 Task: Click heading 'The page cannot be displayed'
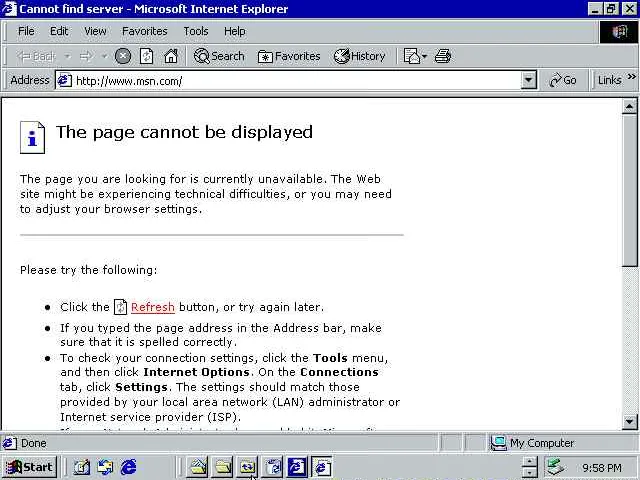pos(184,133)
